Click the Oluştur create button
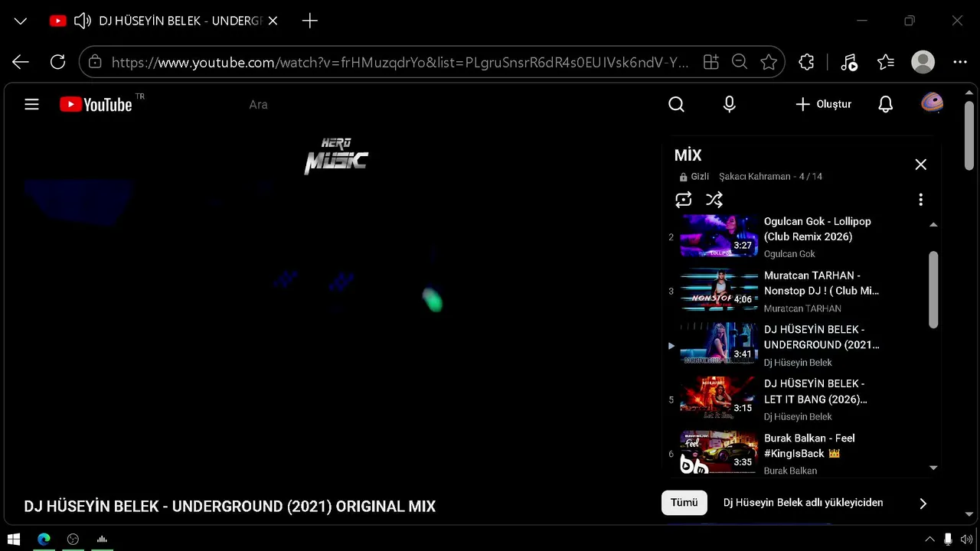 pyautogui.click(x=823, y=104)
